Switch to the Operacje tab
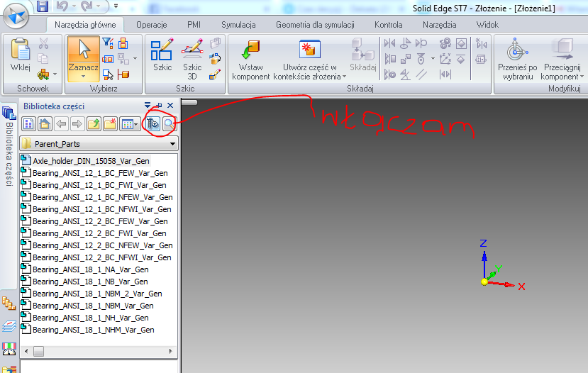Screen dimensions: 588x373 click(x=152, y=25)
